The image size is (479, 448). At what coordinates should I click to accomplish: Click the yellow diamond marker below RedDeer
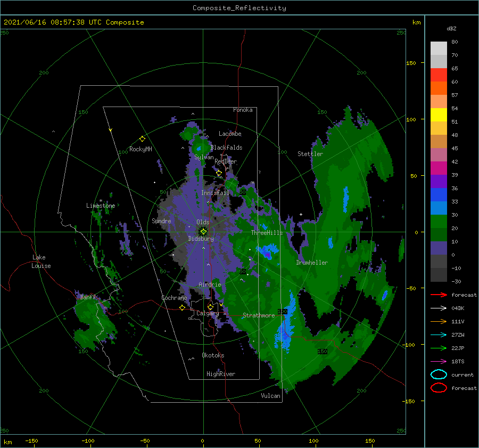[219, 173]
